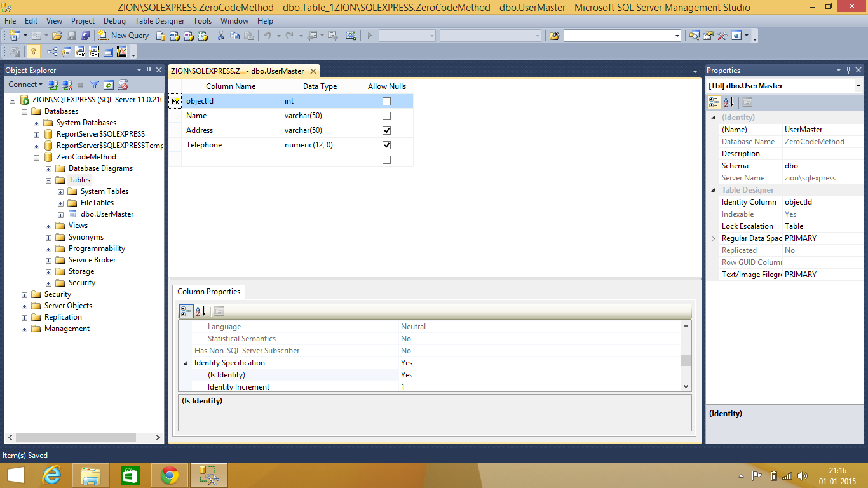Uncheck Allow Nulls for Telephone column

[386, 145]
